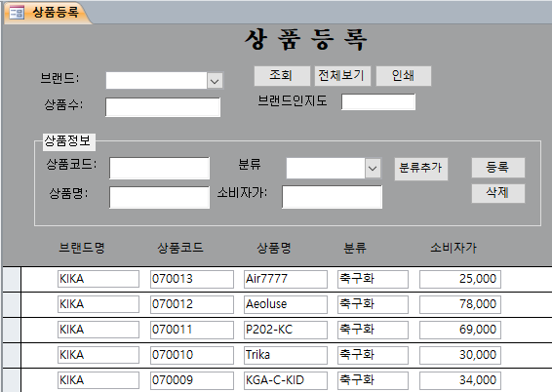Click the 전체보기 button
The width and height of the screenshot is (552, 392).
tap(342, 76)
